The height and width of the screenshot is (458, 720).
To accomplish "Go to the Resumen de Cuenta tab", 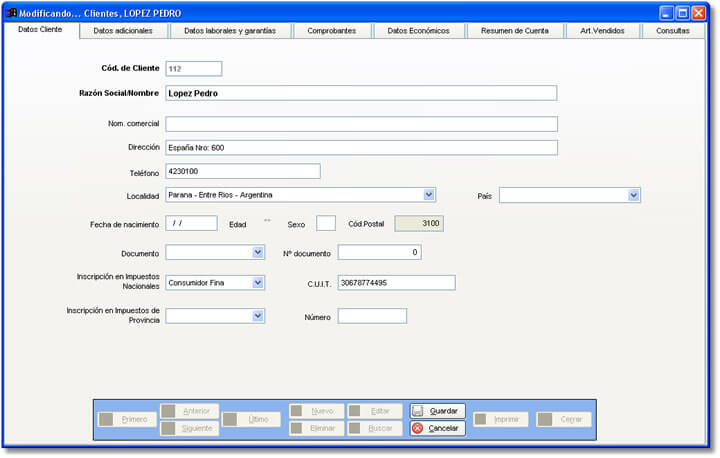I will click(x=515, y=31).
